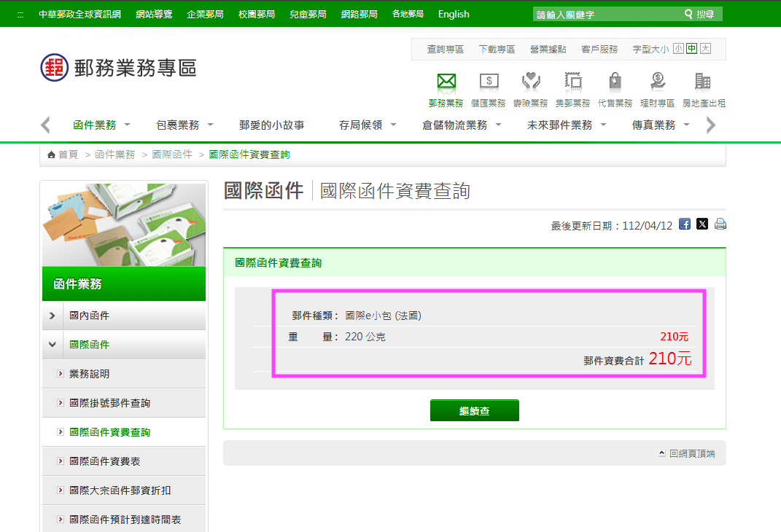Open the 代售業務 shopping bag icon
The width and height of the screenshot is (781, 532).
pos(615,81)
